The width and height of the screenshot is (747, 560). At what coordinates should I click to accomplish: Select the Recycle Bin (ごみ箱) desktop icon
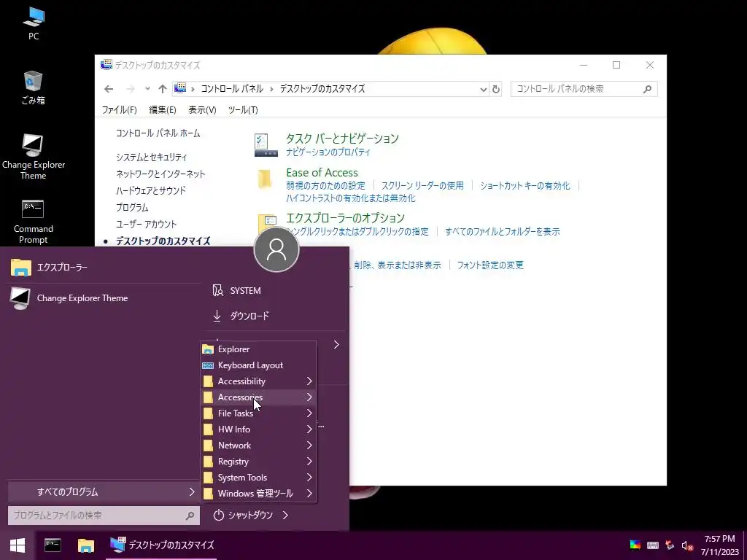(34, 87)
